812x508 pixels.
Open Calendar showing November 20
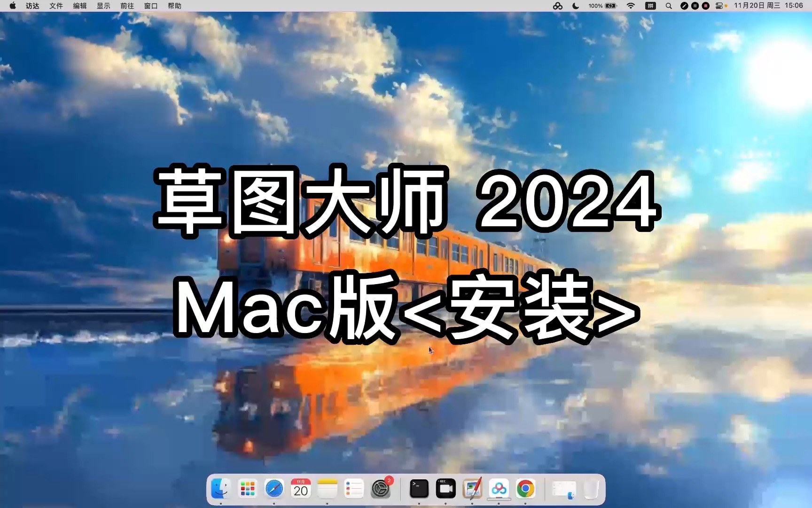coord(301,489)
